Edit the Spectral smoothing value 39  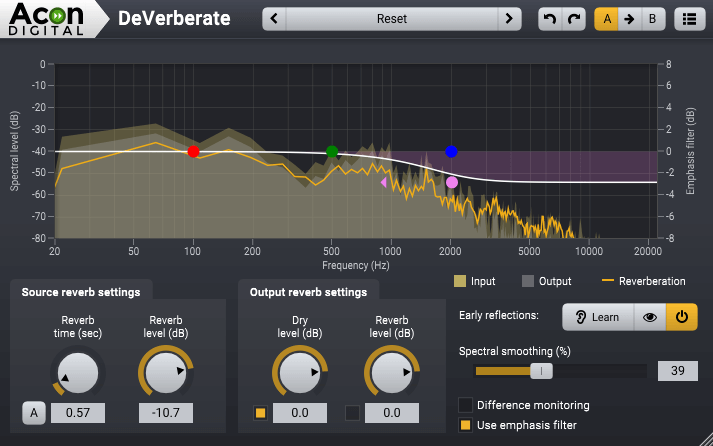coord(678,371)
